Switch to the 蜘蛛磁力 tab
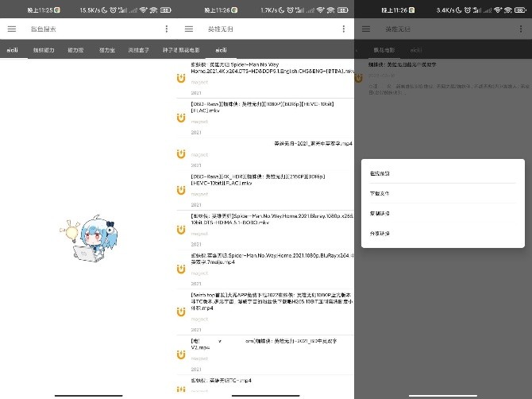 click(44, 50)
